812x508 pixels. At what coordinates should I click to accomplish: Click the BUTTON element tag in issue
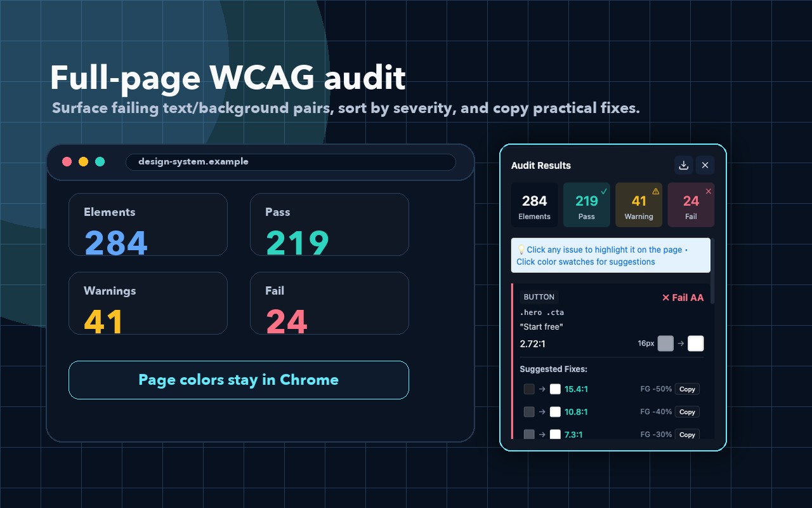click(x=539, y=297)
